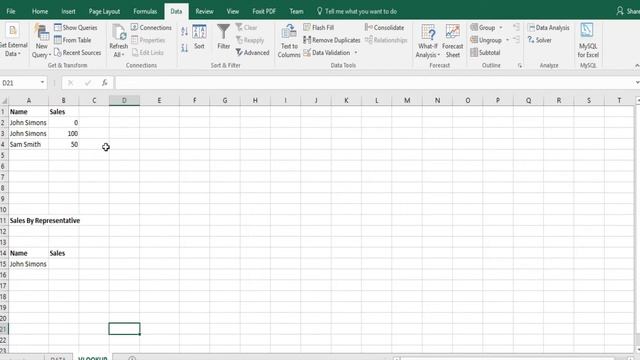Select John Simons in row 15
The height and width of the screenshot is (360, 640).
(29, 264)
